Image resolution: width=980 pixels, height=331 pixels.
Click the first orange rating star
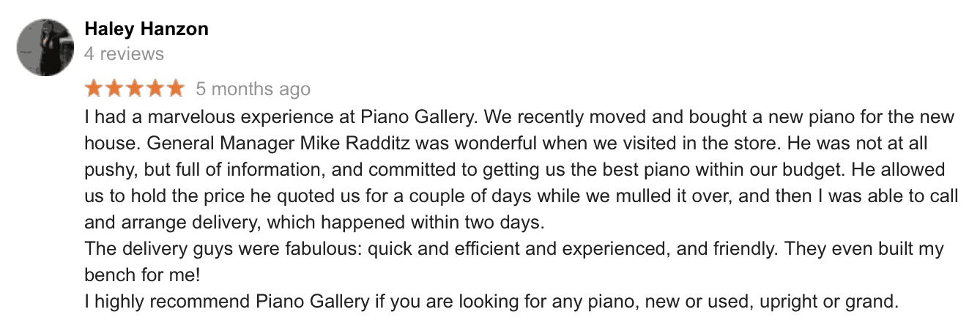tap(94, 89)
